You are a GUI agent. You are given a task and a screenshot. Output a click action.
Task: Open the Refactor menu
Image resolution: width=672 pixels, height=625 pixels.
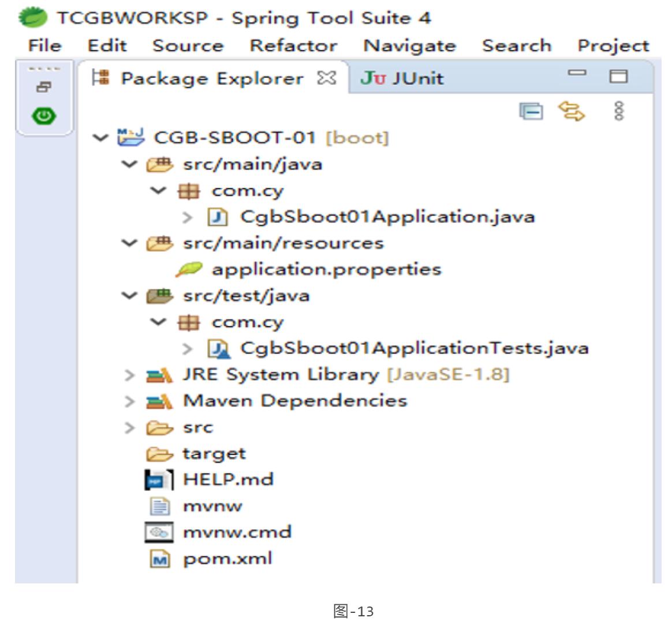pos(294,46)
